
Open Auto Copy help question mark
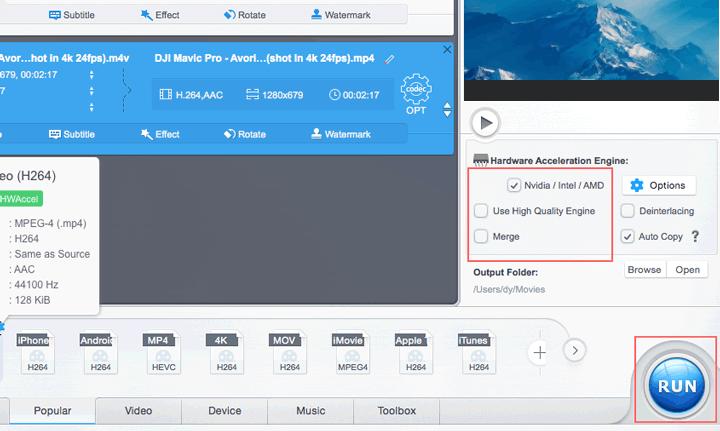point(695,236)
